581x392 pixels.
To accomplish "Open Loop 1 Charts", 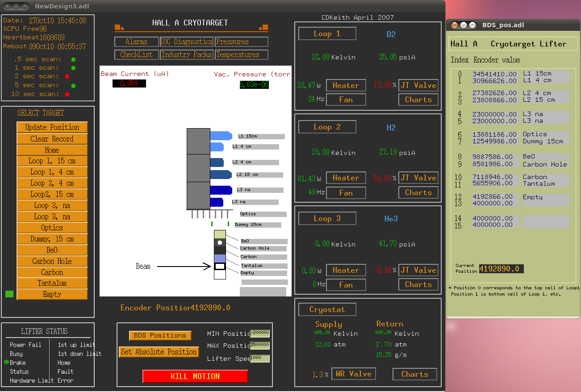I will coord(418,100).
